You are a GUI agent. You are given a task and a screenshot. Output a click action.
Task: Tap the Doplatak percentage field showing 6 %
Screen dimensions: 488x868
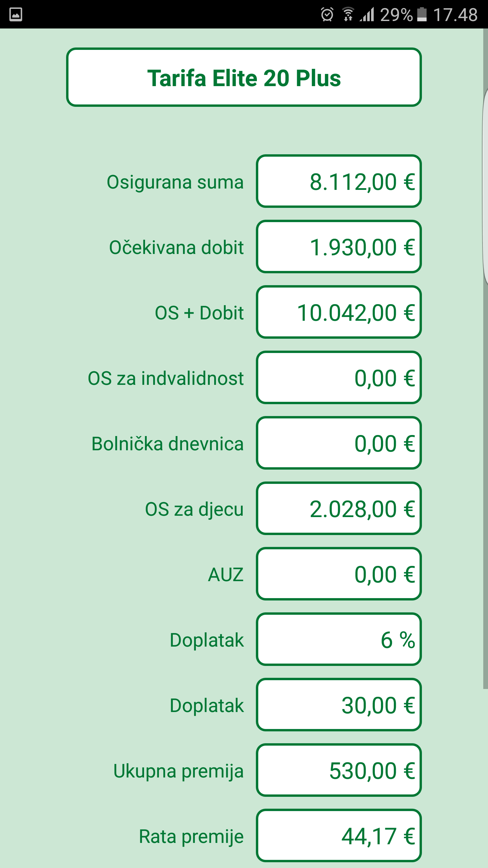click(339, 639)
